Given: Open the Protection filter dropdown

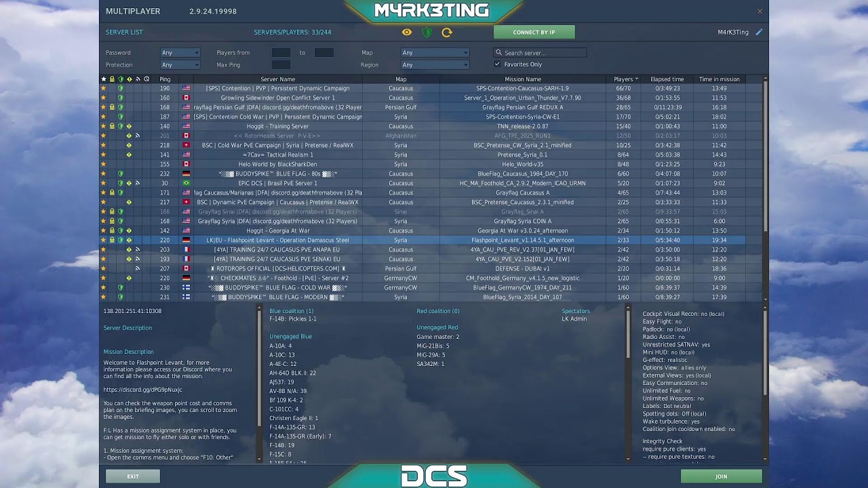Looking at the screenshot, I should (x=180, y=65).
